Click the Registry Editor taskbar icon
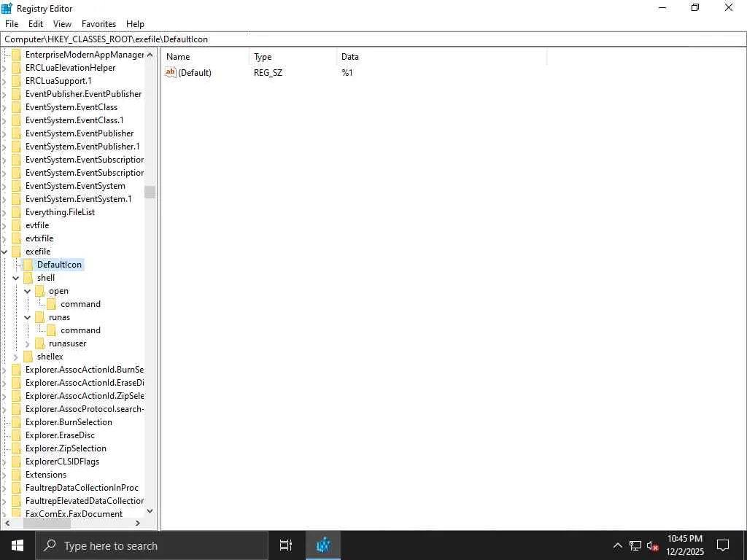 tap(323, 545)
